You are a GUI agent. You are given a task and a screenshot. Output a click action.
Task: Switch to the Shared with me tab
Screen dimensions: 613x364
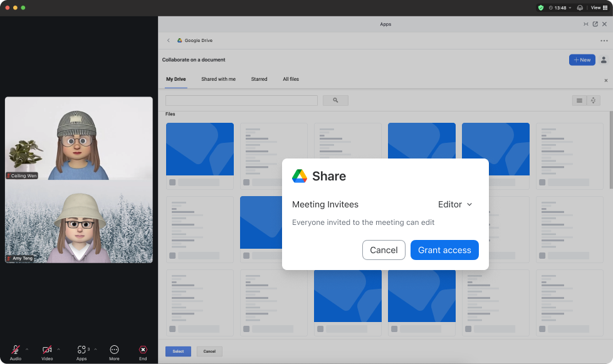pyautogui.click(x=218, y=80)
